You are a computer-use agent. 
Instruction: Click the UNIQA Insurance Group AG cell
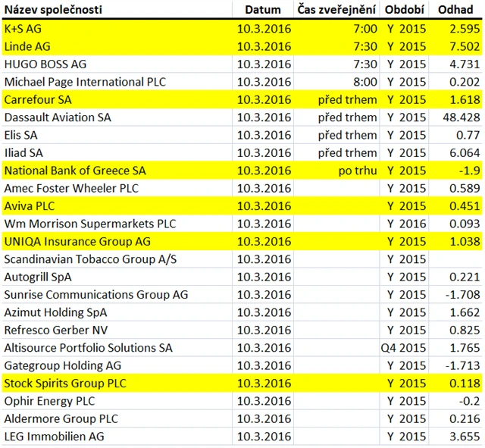(77, 241)
